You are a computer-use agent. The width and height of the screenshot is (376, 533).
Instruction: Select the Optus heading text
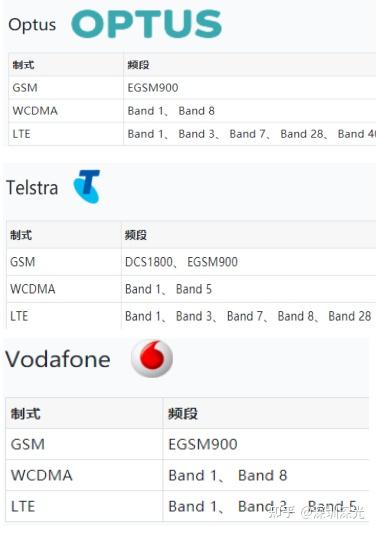tap(32, 25)
